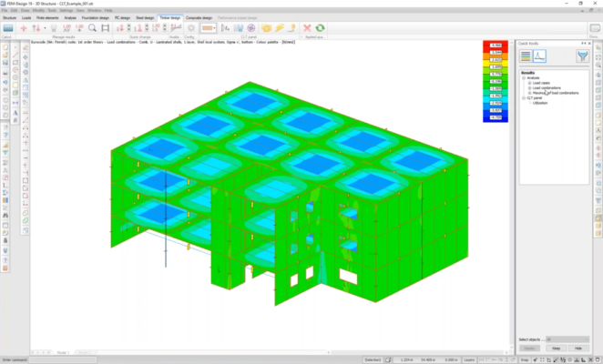Click the filter funnel icon in Quick tools
The width and height of the screenshot is (603, 364).
[x=583, y=56]
